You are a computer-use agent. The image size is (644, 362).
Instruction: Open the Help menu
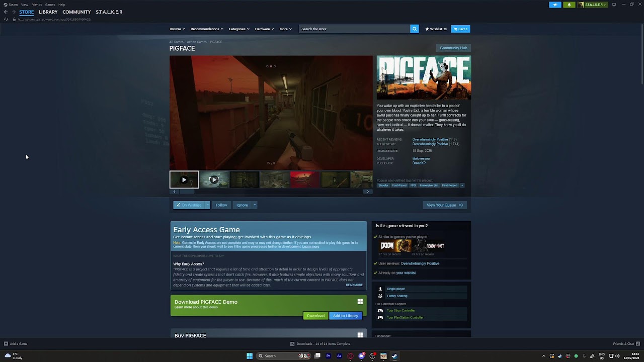pyautogui.click(x=61, y=5)
